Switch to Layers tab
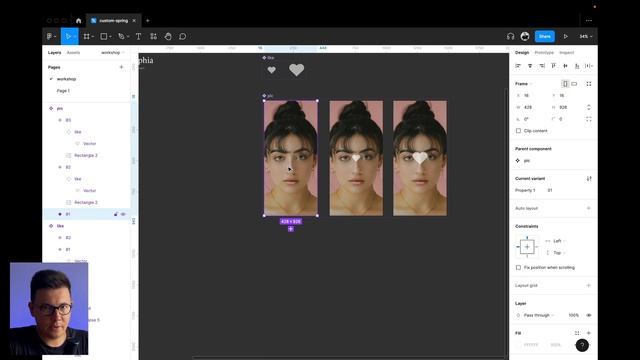The height and width of the screenshot is (360, 640). pos(54,53)
